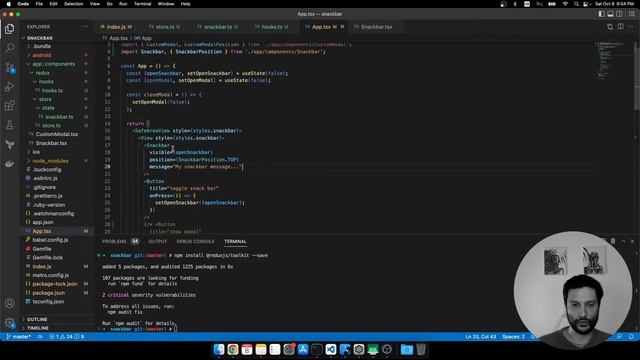The height and width of the screenshot is (360, 640).
Task: Close the App.tsx editor tab
Action: pyautogui.click(x=342, y=27)
